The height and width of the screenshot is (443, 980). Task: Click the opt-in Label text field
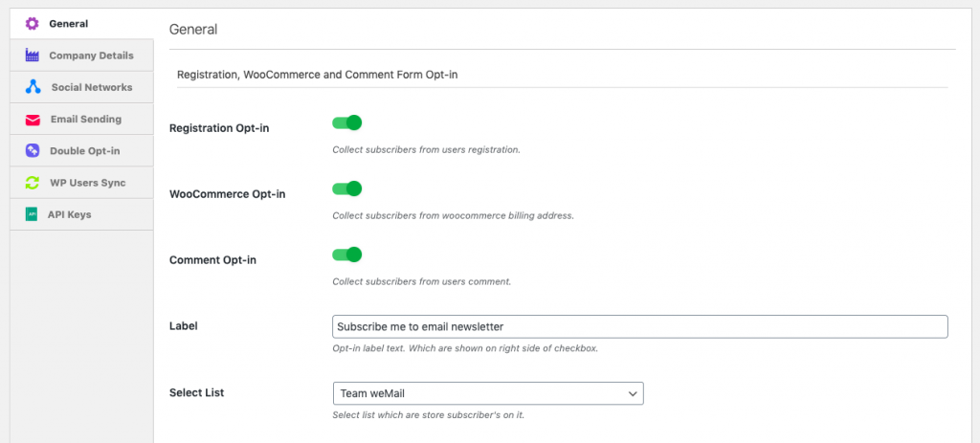click(639, 326)
